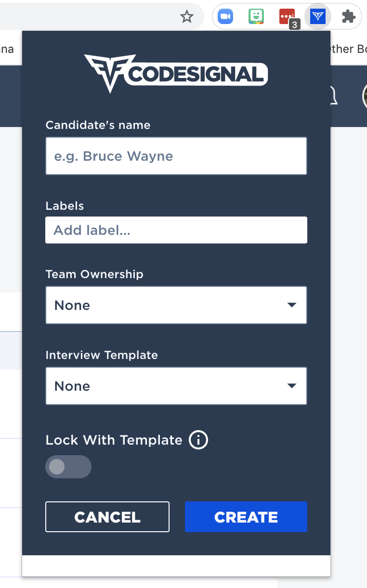The image size is (367, 588).
Task: Click the Add label input field
Action: coord(176,230)
